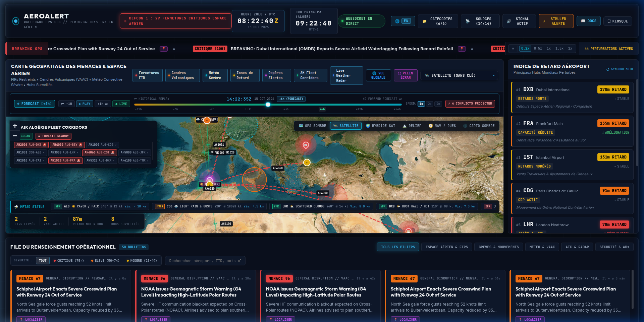Enter Kiosque mode
The width and height of the screenshot is (644, 322).
tap(618, 21)
